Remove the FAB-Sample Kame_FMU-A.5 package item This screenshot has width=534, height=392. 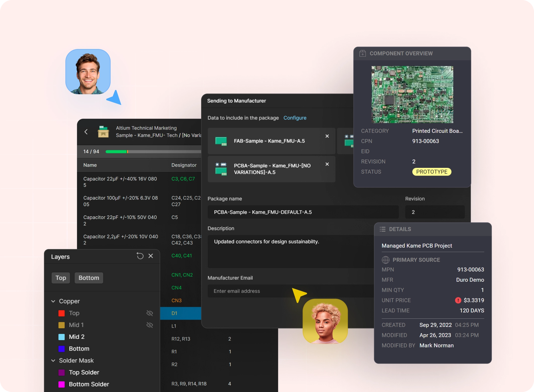click(327, 136)
